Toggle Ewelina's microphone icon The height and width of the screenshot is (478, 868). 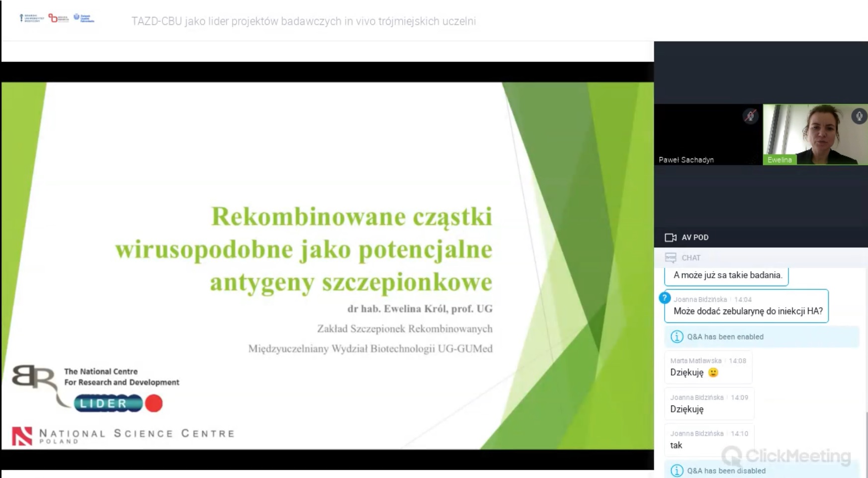859,116
